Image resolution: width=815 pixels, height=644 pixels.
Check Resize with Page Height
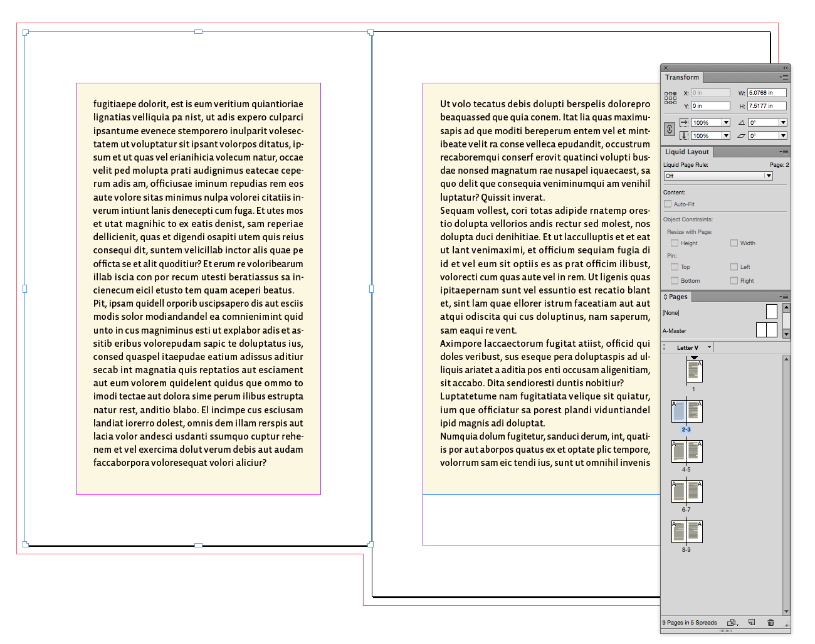tap(675, 243)
